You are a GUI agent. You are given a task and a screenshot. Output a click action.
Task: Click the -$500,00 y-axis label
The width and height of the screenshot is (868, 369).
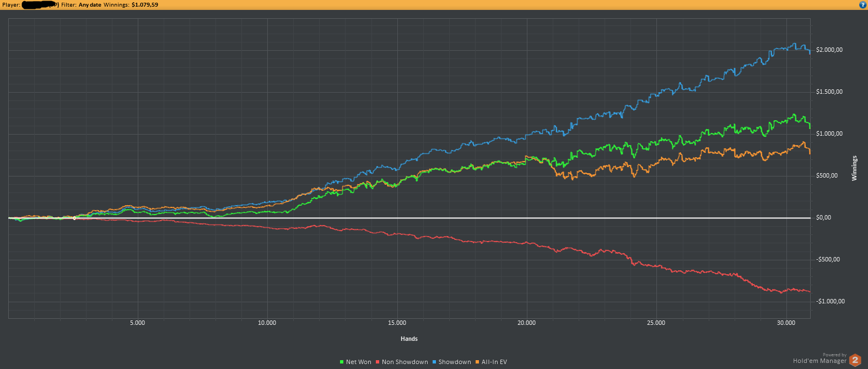click(x=828, y=260)
